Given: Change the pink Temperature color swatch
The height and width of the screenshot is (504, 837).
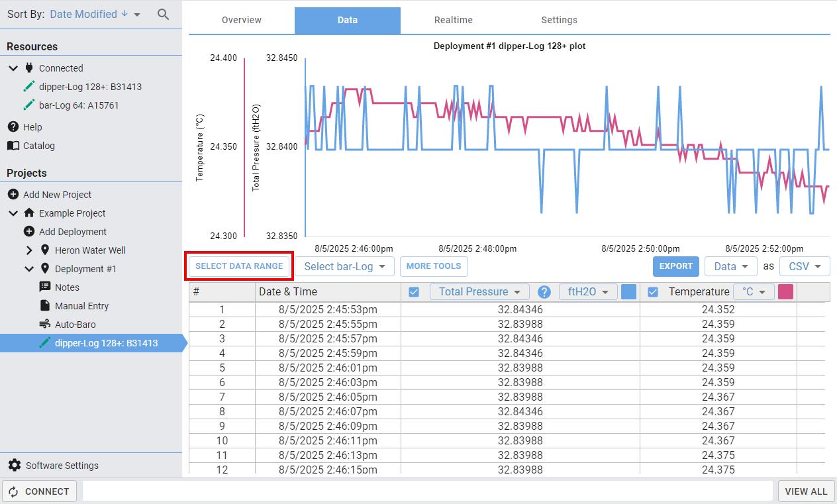Looking at the screenshot, I should click(x=785, y=291).
